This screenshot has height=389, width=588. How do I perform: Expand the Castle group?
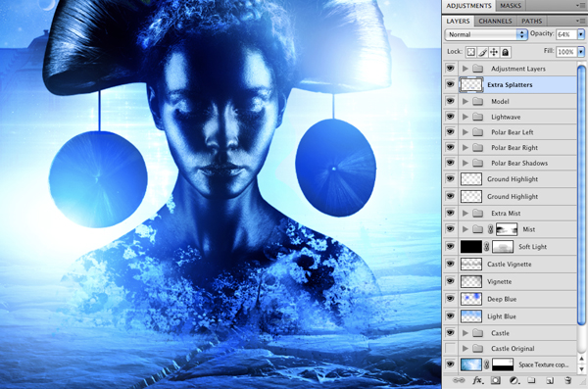pos(465,333)
